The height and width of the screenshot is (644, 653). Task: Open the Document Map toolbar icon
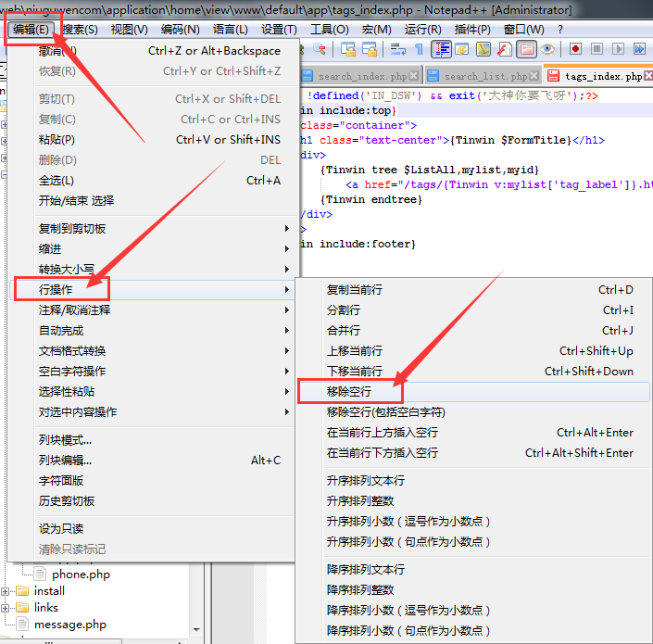pyautogui.click(x=483, y=49)
